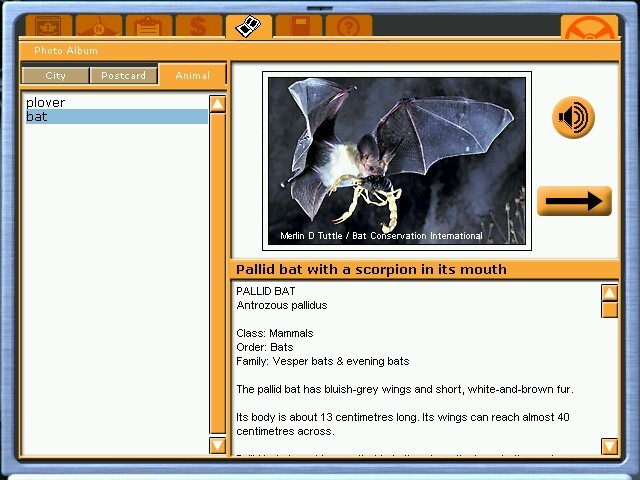
Task: Go to next photo with arrow button
Action: point(574,201)
